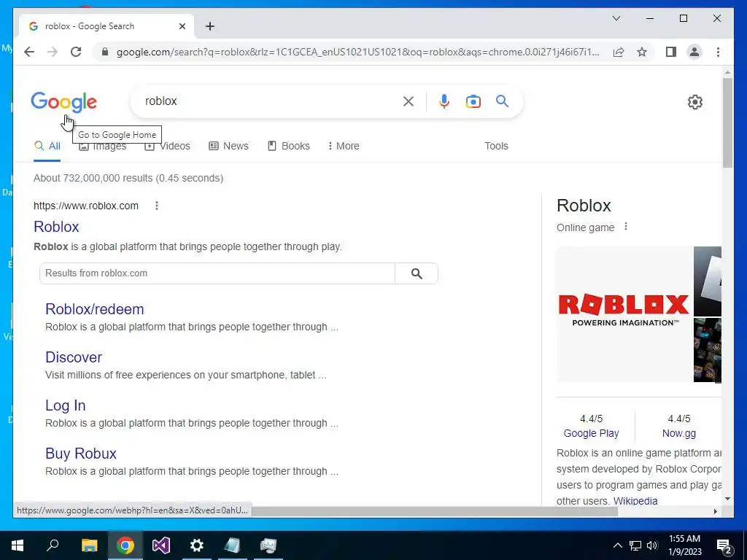
Task: Open the notification center
Action: point(724,545)
